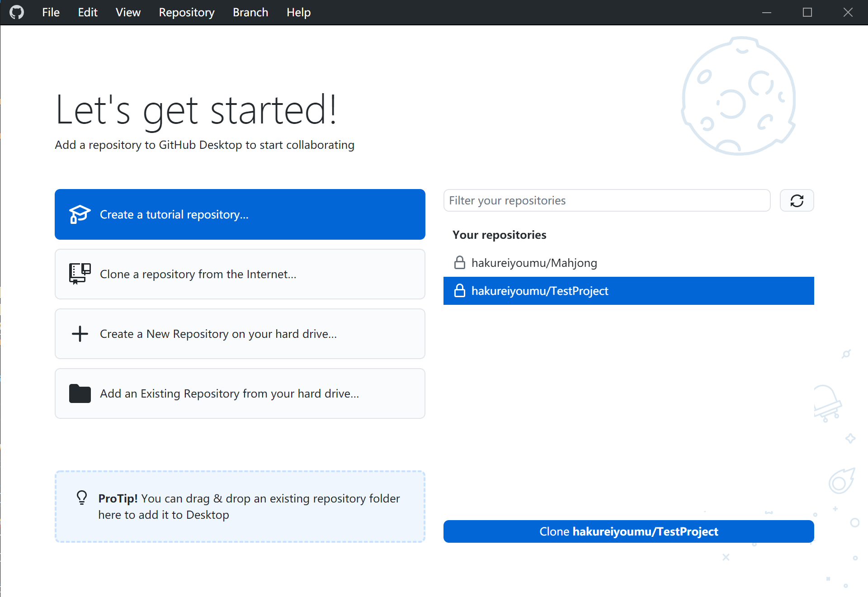868x597 pixels.
Task: Click the lock icon beside hakureiyoumu/TestProject
Action: pos(459,291)
